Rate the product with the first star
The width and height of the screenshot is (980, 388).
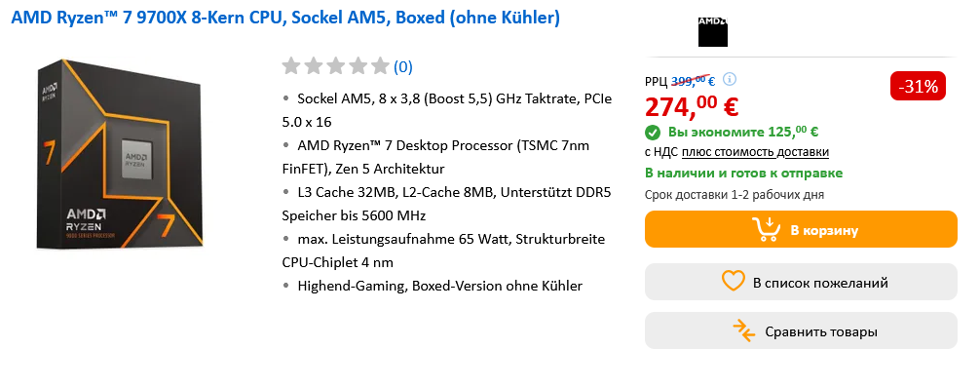click(x=291, y=65)
